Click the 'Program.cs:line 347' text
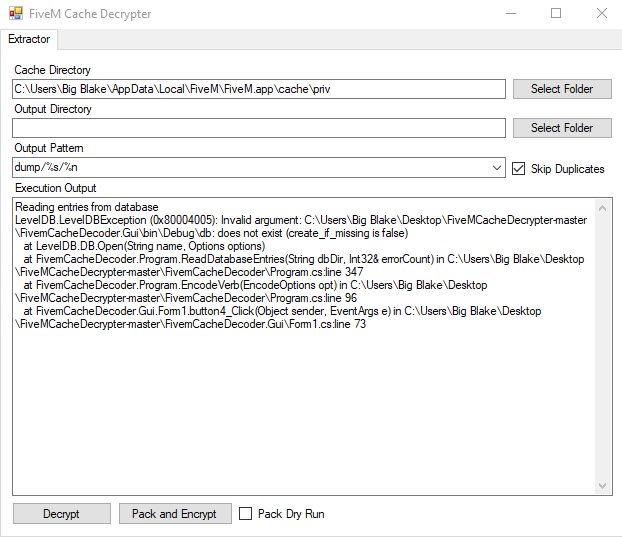Viewport: 622px width, 537px height. pos(316,272)
